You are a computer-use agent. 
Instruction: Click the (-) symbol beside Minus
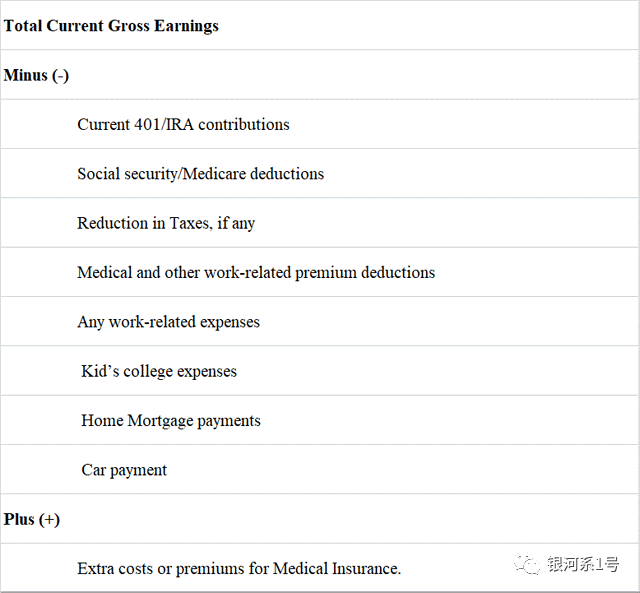60,75
